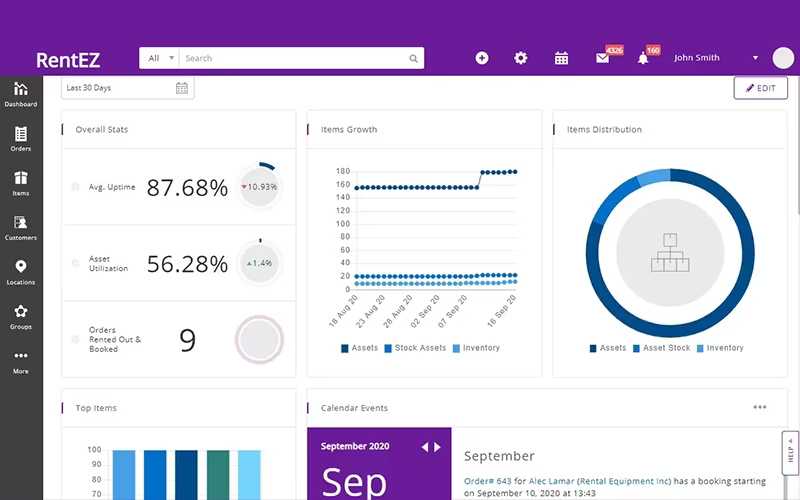
Task: Click the Overall Stats heading
Action: (102, 130)
